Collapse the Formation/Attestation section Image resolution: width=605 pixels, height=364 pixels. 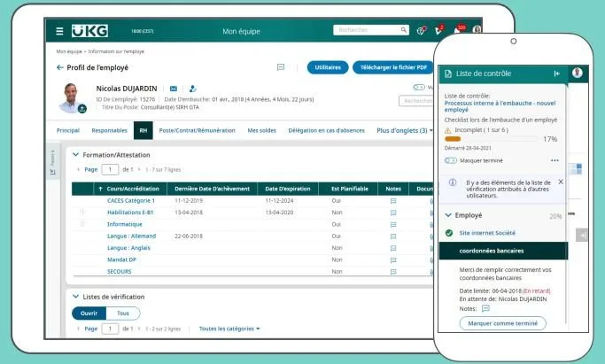(x=75, y=155)
